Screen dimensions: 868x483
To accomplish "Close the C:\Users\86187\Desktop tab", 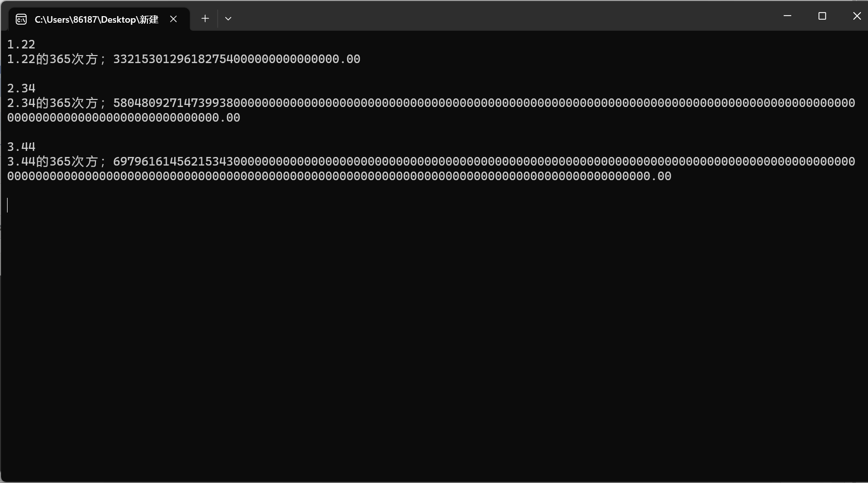I will point(173,19).
